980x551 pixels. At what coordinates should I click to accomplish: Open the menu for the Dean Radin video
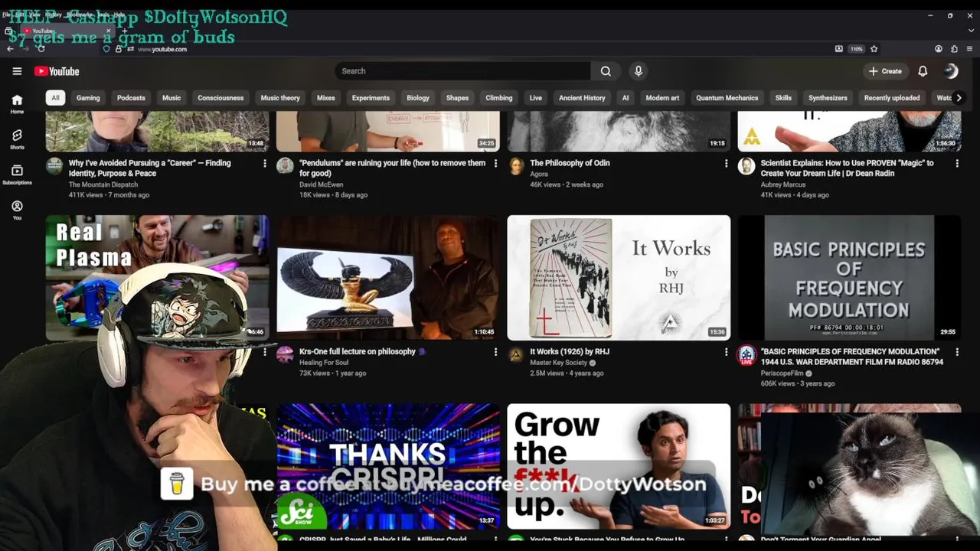957,163
